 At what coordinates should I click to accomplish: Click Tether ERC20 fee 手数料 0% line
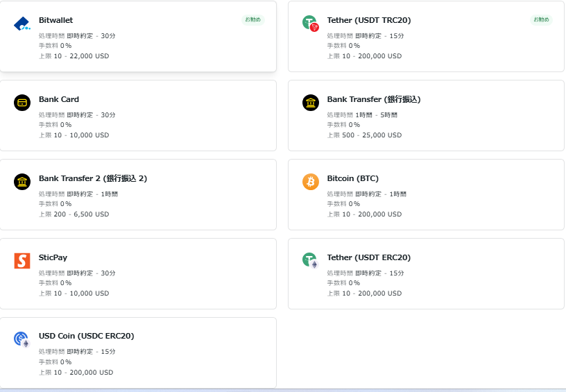coord(343,282)
